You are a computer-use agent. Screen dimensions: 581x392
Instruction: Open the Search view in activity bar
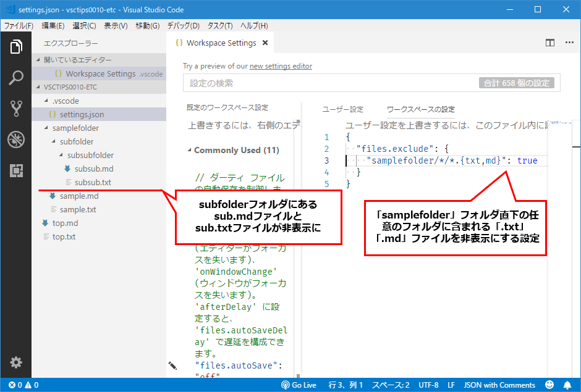pyautogui.click(x=16, y=78)
